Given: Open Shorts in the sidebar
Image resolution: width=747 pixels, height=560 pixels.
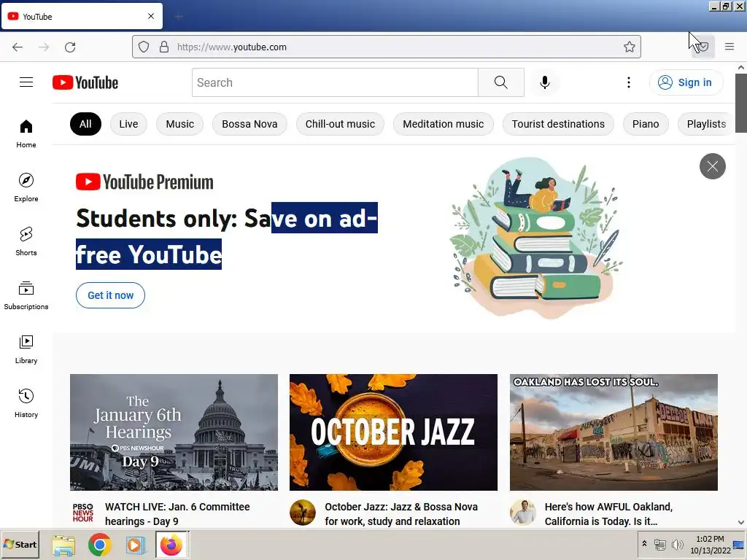Looking at the screenshot, I should (26, 241).
